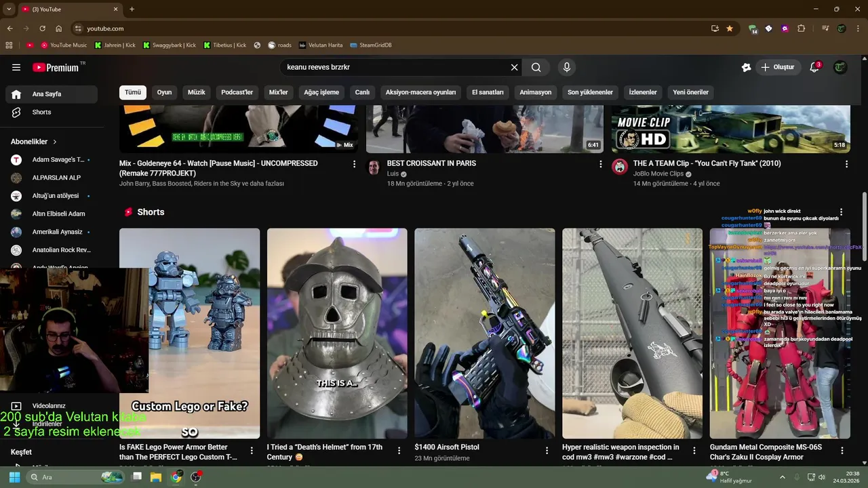Screen dimensions: 868x488
Task: Open File Explorer from the taskbar
Action: tap(156, 477)
